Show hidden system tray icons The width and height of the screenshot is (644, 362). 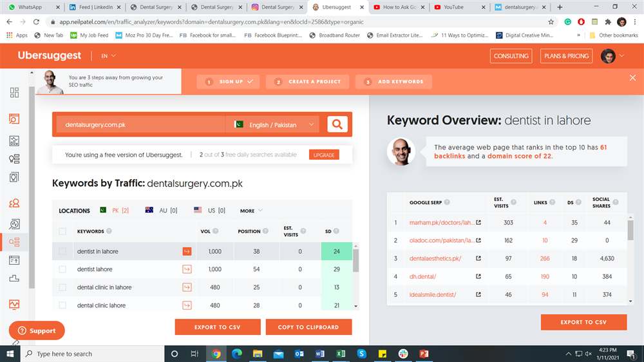click(x=569, y=354)
